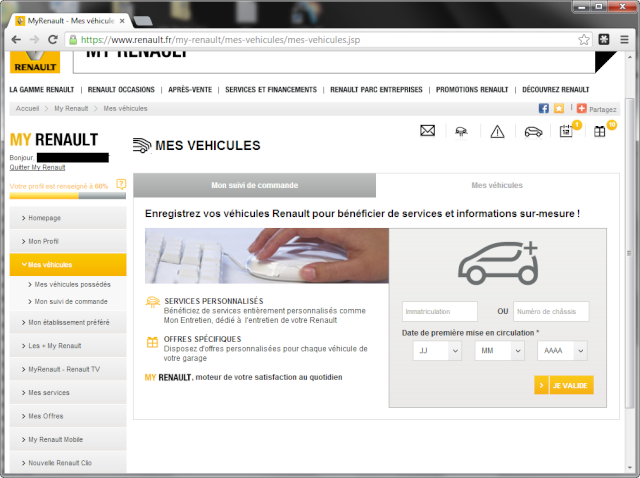Open La Gamme Renault menu

tap(42, 89)
